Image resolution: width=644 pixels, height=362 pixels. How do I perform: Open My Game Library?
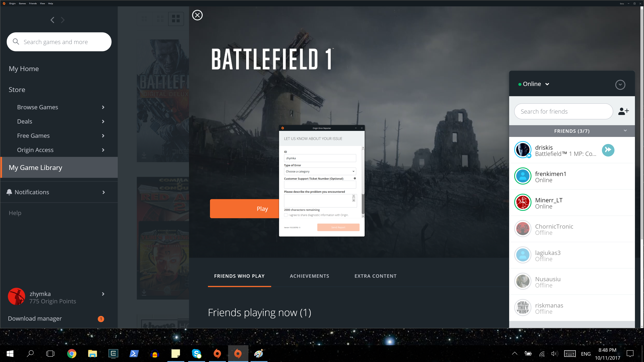click(x=59, y=167)
